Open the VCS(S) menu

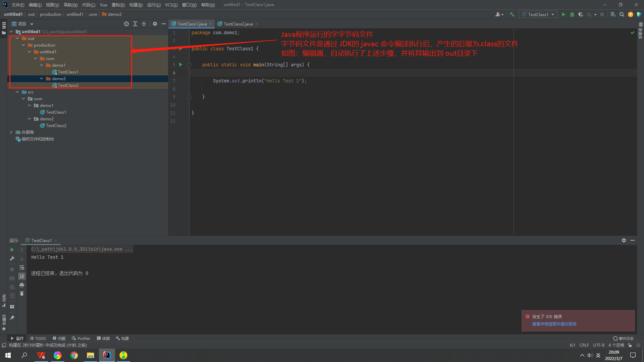pyautogui.click(x=171, y=5)
